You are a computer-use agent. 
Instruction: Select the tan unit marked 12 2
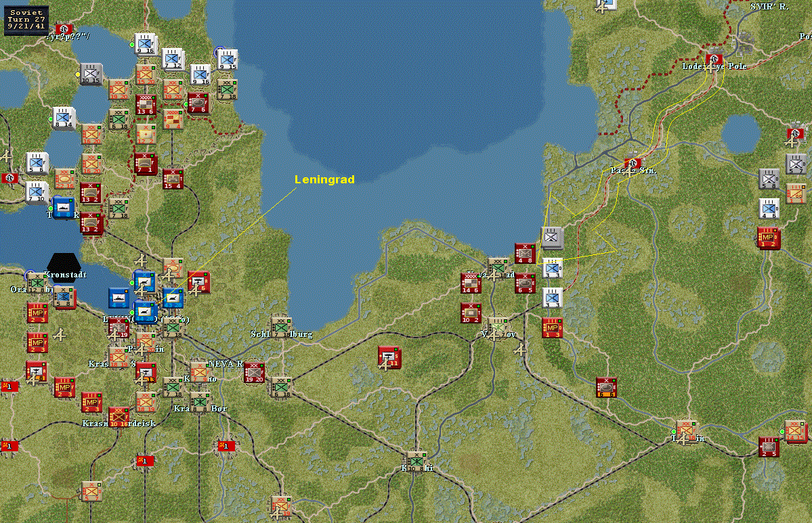[146, 134]
